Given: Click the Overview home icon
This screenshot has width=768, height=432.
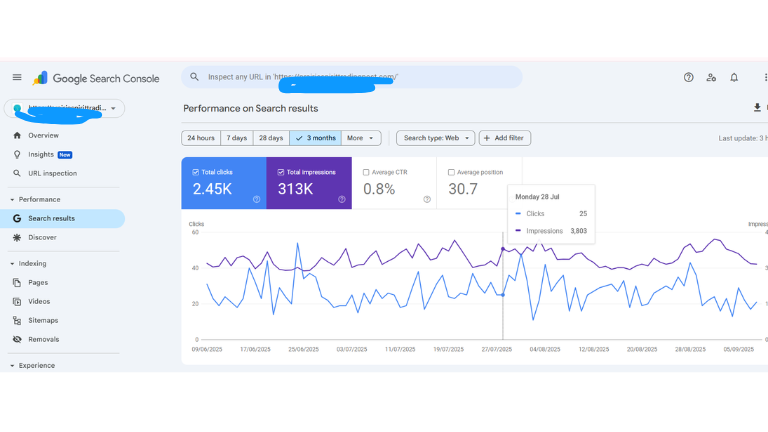Looking at the screenshot, I should pyautogui.click(x=17, y=136).
